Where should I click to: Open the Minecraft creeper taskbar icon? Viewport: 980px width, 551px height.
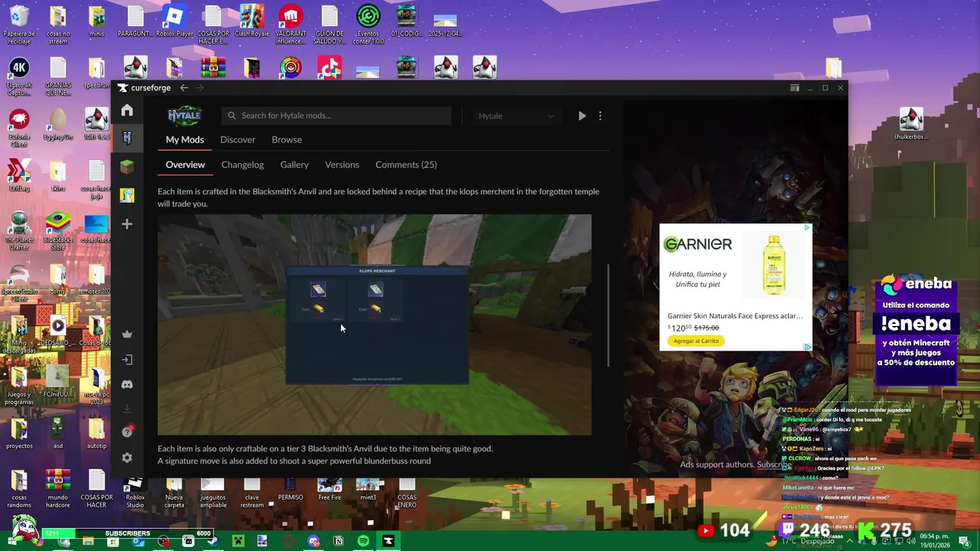(238, 541)
